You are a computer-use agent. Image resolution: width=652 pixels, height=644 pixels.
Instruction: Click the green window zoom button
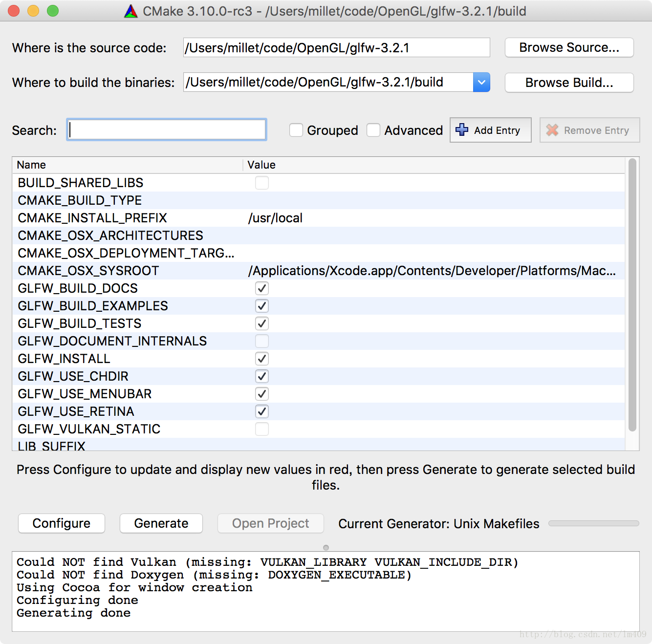(53, 11)
